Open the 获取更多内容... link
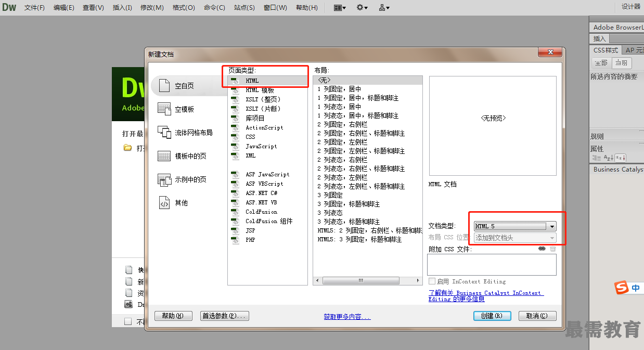644x350 pixels. click(x=347, y=316)
